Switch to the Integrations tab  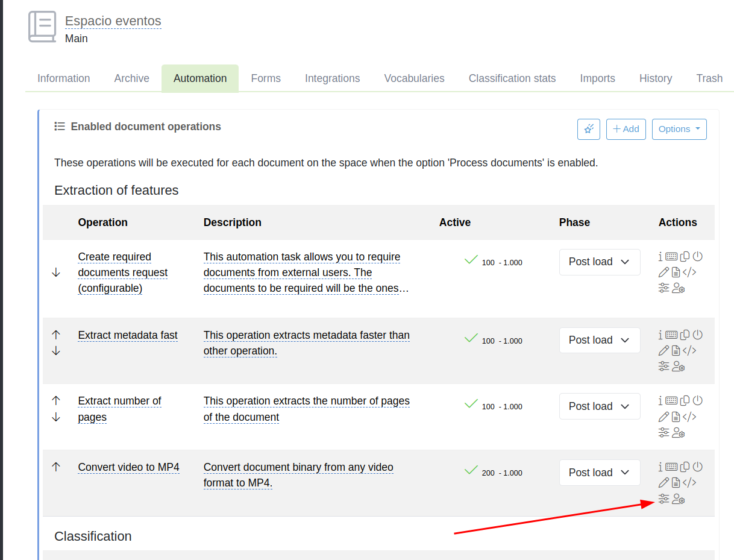[x=332, y=78]
